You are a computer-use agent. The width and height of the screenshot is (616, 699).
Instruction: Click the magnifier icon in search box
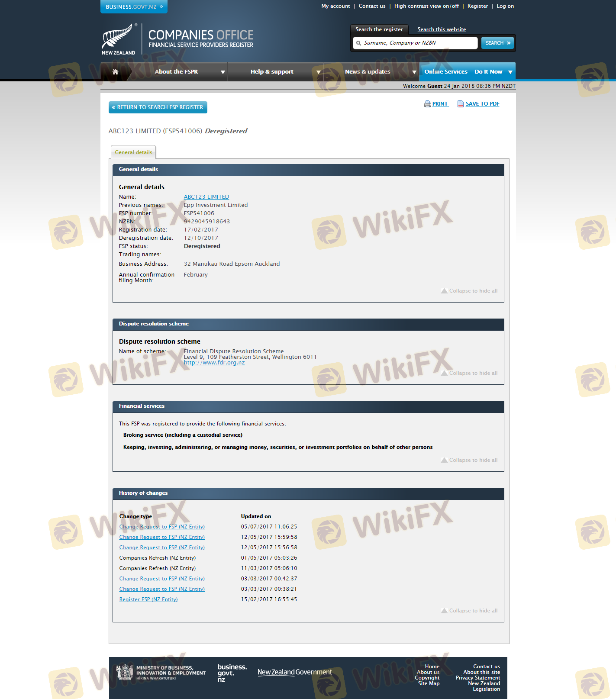point(358,43)
